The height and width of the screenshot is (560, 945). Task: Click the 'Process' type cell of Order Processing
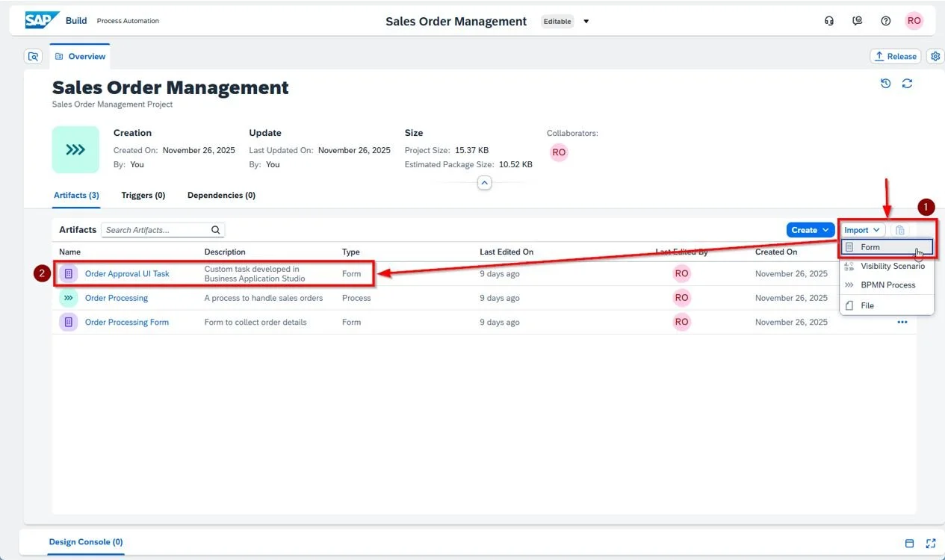356,298
